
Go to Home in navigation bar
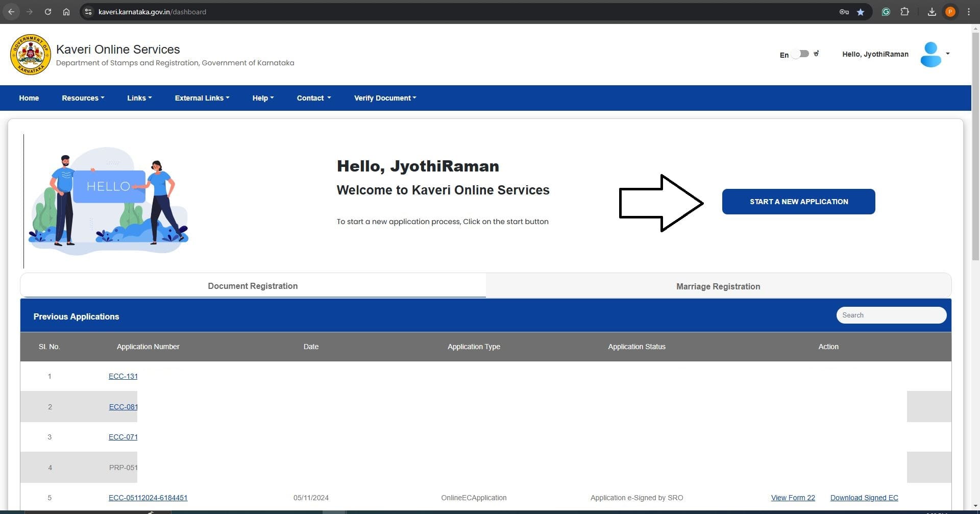click(x=29, y=98)
